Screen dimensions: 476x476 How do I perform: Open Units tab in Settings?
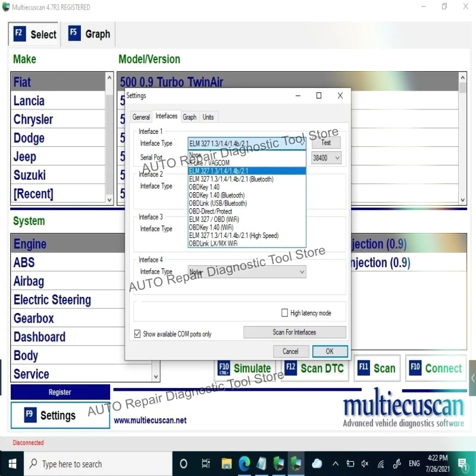point(208,117)
